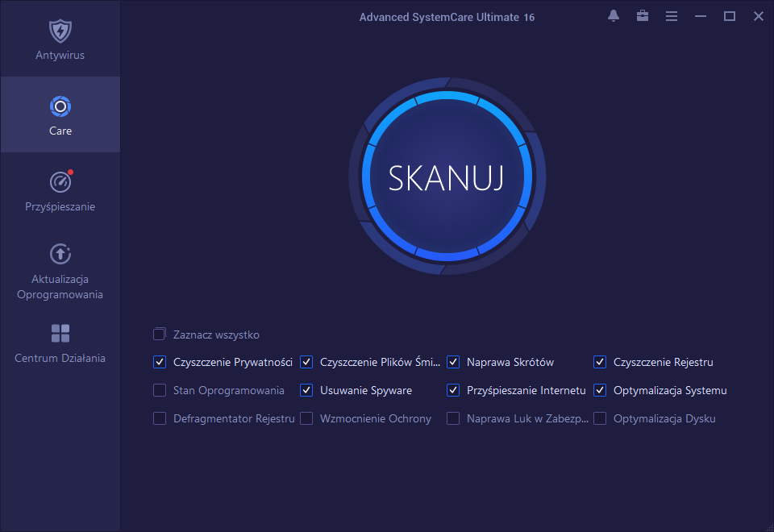The image size is (774, 532).
Task: Click the Przyśpieszanie Internetu label
Action: pos(526,390)
